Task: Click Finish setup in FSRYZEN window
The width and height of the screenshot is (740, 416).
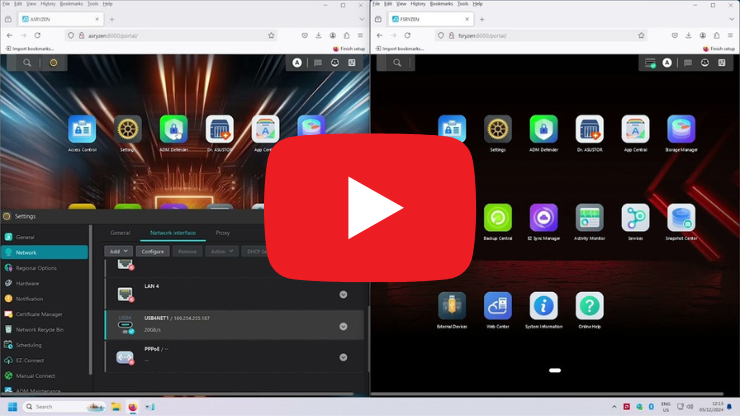Action: (x=719, y=49)
